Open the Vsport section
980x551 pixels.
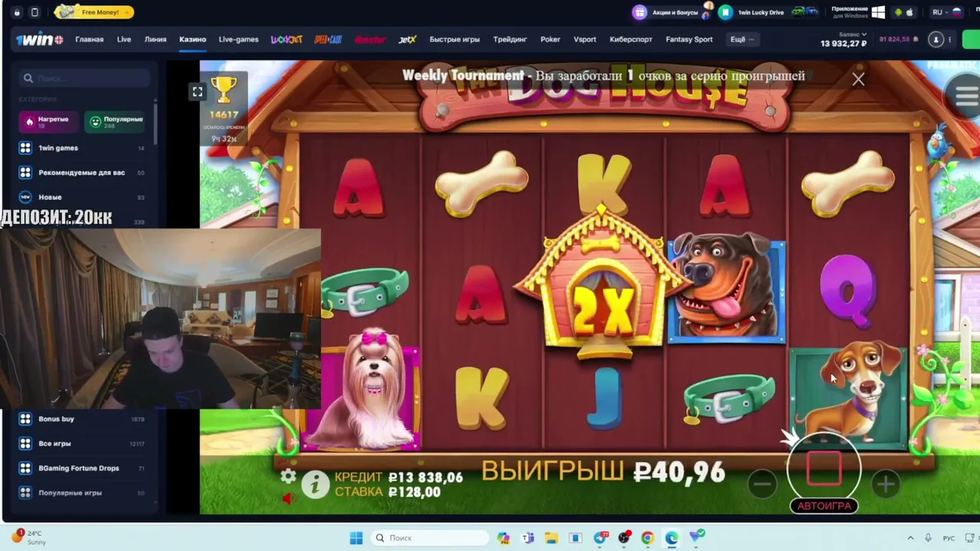point(585,40)
